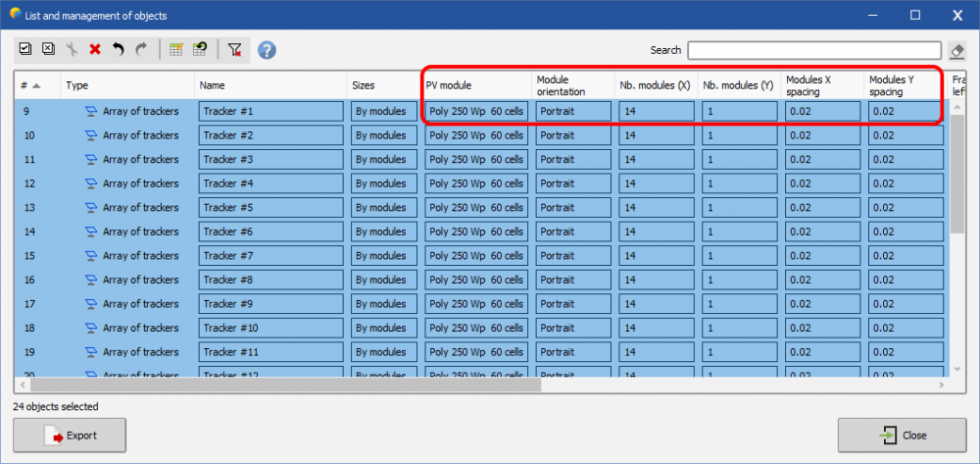Click the Close button

click(x=902, y=435)
